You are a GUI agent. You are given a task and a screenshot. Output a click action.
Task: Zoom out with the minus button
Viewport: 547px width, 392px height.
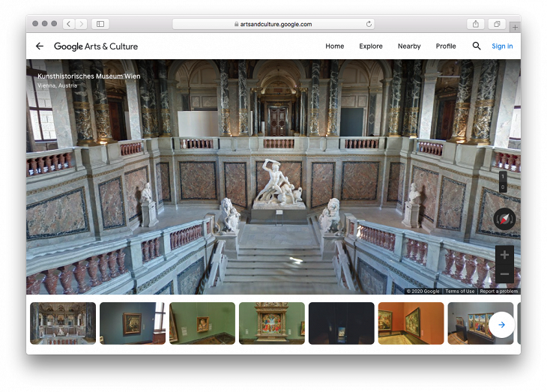pyautogui.click(x=504, y=274)
